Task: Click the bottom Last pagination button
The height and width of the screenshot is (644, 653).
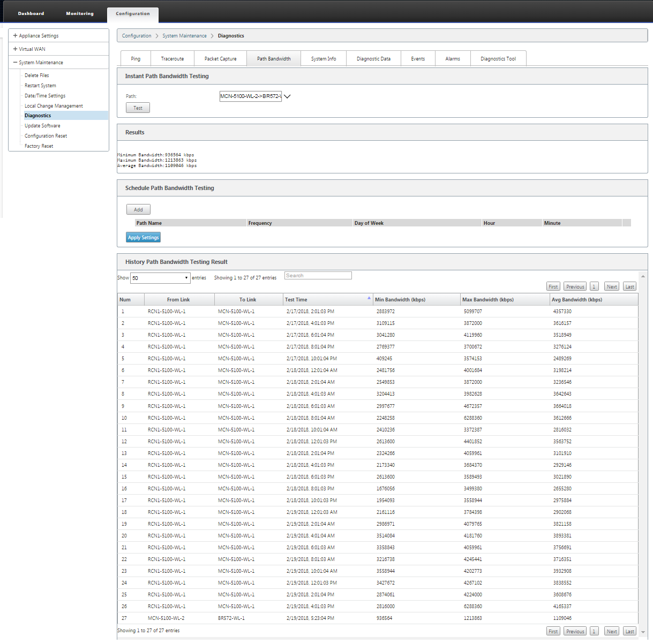Action: pos(630,631)
